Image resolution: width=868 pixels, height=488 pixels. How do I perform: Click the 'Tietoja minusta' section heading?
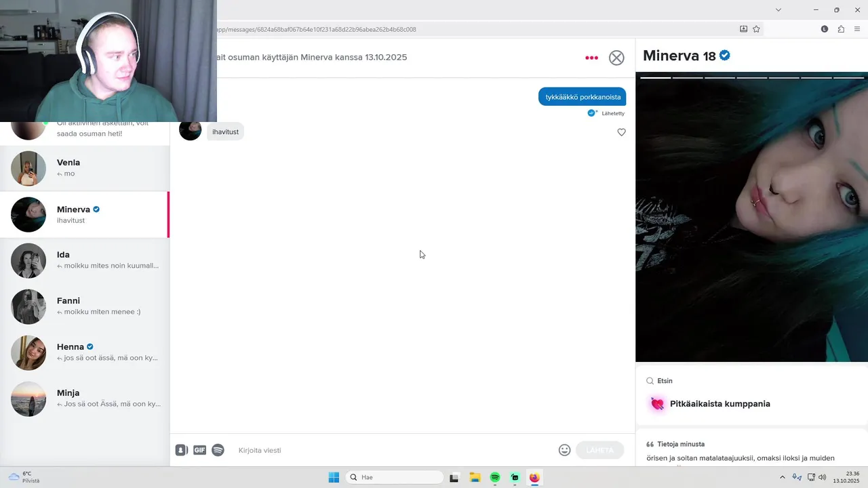681,444
